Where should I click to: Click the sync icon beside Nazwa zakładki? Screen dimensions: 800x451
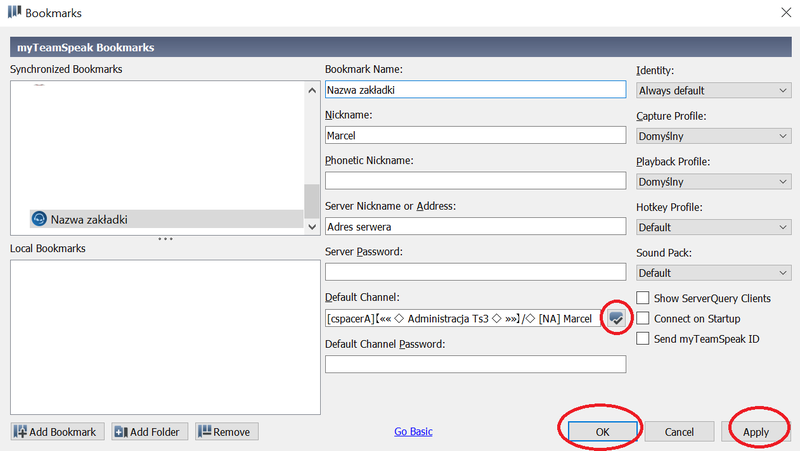coord(39,219)
